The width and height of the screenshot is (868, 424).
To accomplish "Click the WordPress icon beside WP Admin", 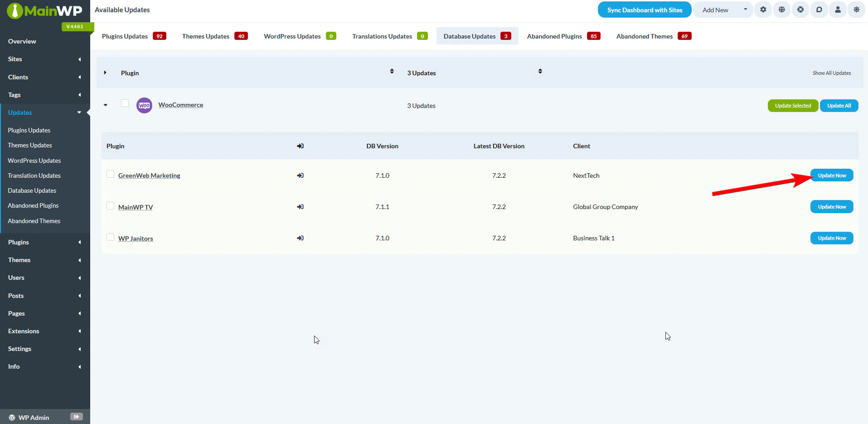I will (x=12, y=418).
